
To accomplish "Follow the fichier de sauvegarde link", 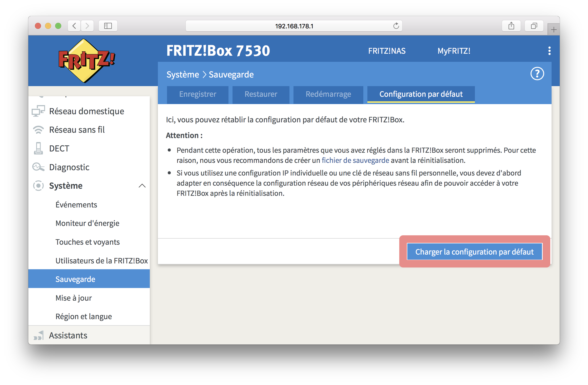I will point(355,160).
